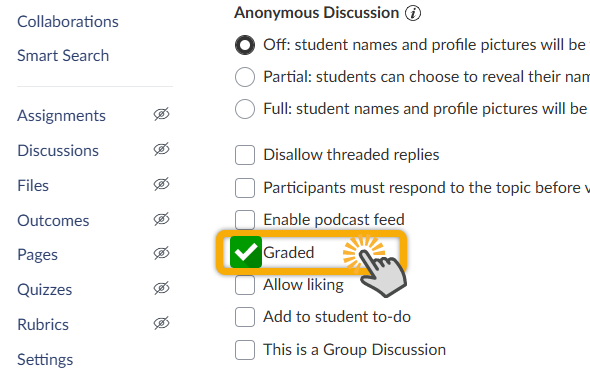
Task: Select Full anonymous discussion radio button
Action: coord(245,109)
